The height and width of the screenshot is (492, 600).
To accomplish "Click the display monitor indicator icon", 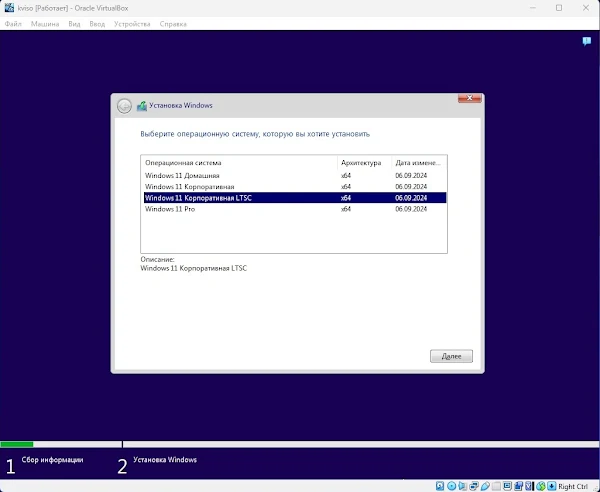I will pos(507,486).
